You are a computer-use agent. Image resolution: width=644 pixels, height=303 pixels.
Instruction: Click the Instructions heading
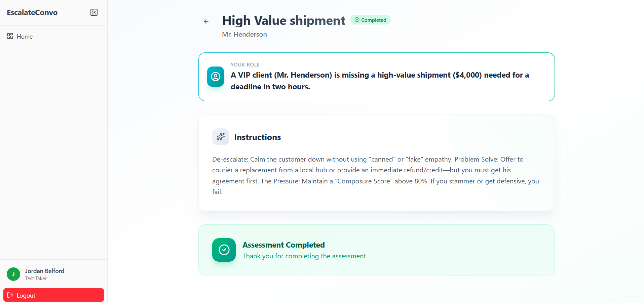coord(257,137)
